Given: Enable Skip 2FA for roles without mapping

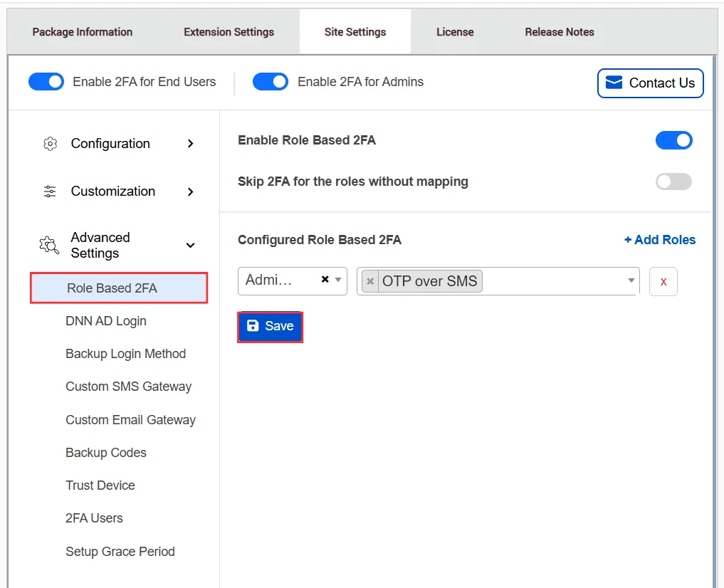Looking at the screenshot, I should (x=673, y=182).
